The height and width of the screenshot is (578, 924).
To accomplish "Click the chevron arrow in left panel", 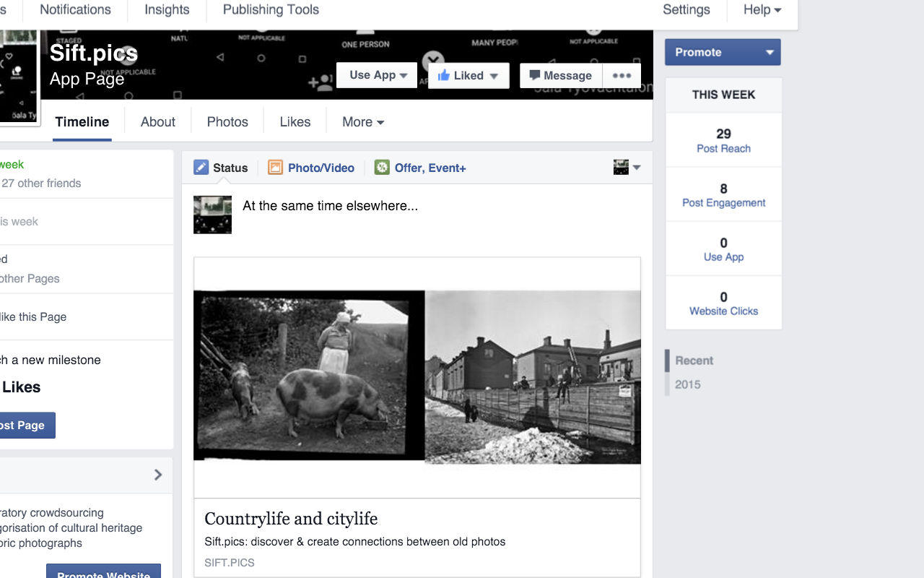I will [x=158, y=475].
